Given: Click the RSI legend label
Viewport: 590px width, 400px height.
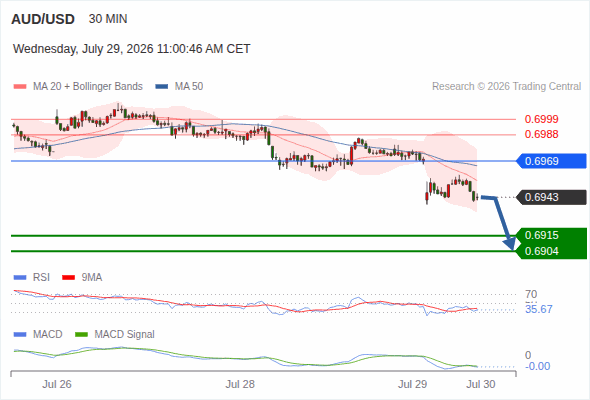Looking at the screenshot, I should (x=41, y=278).
